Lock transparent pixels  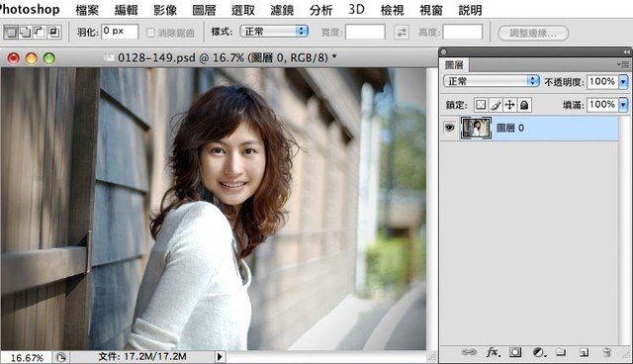(481, 105)
